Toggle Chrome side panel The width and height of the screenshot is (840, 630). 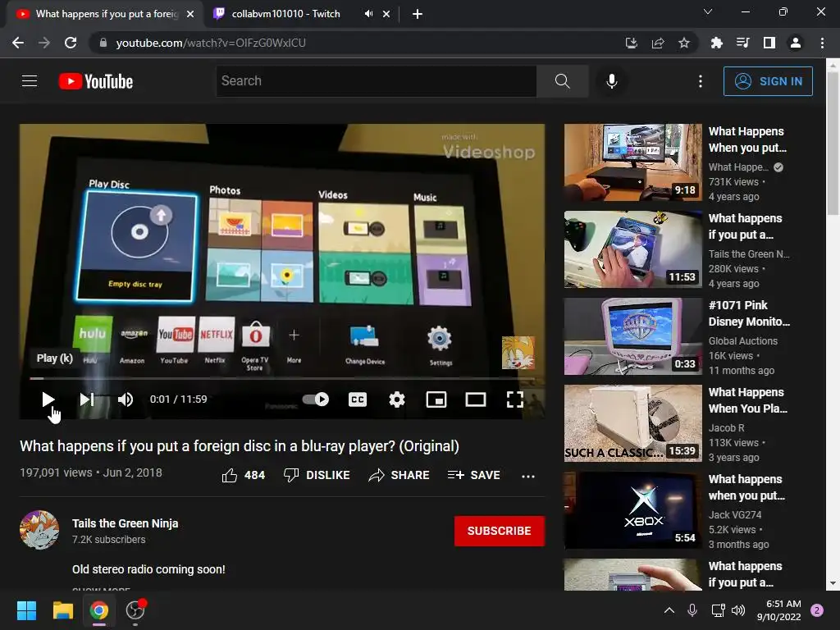(x=769, y=43)
